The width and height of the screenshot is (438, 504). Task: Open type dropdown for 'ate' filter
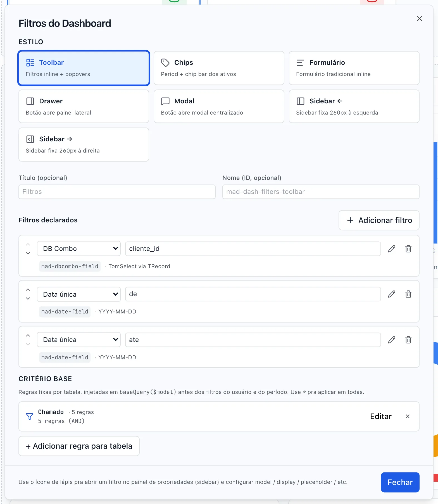pyautogui.click(x=79, y=339)
